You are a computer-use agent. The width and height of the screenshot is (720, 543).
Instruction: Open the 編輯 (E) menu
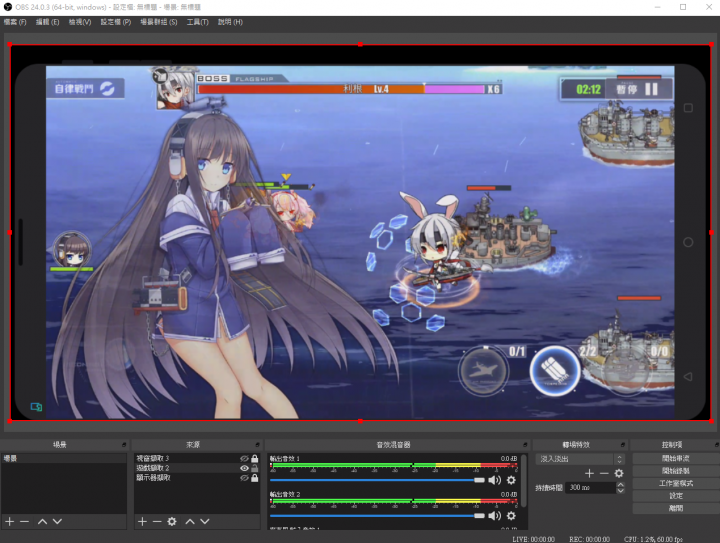pos(47,22)
